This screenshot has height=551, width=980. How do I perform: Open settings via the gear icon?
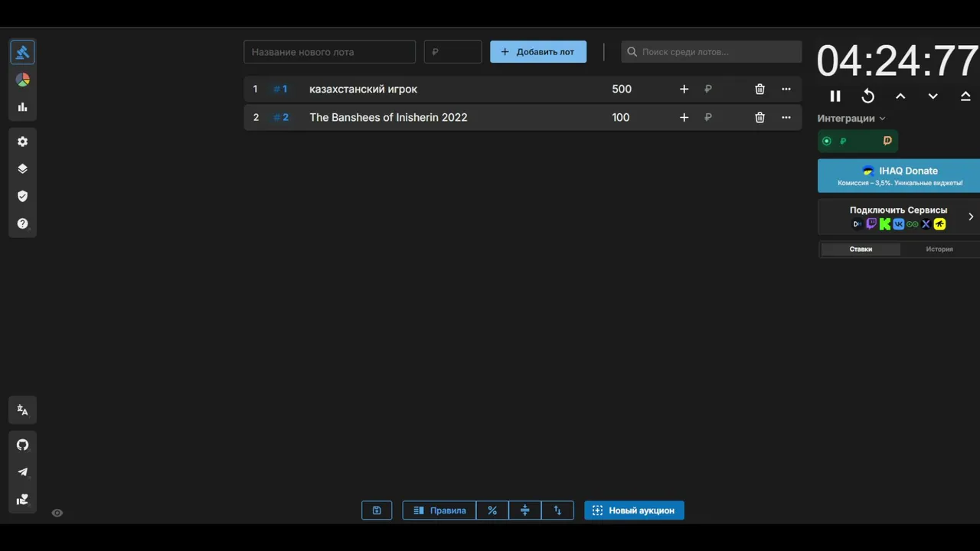click(x=22, y=142)
